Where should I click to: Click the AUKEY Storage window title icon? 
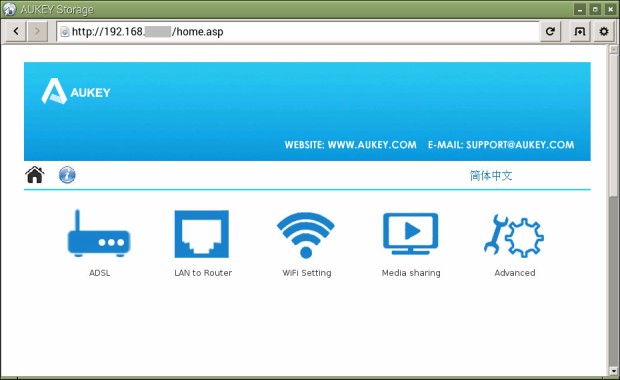9,9
